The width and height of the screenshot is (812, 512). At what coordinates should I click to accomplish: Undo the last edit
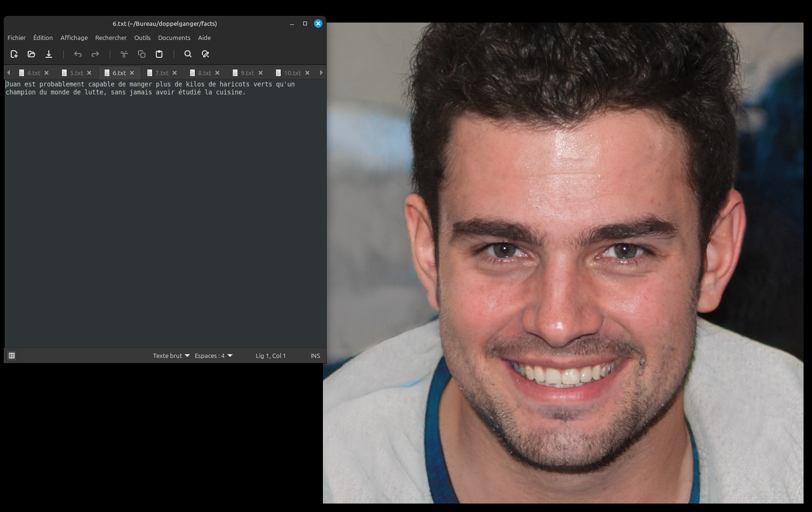(78, 54)
